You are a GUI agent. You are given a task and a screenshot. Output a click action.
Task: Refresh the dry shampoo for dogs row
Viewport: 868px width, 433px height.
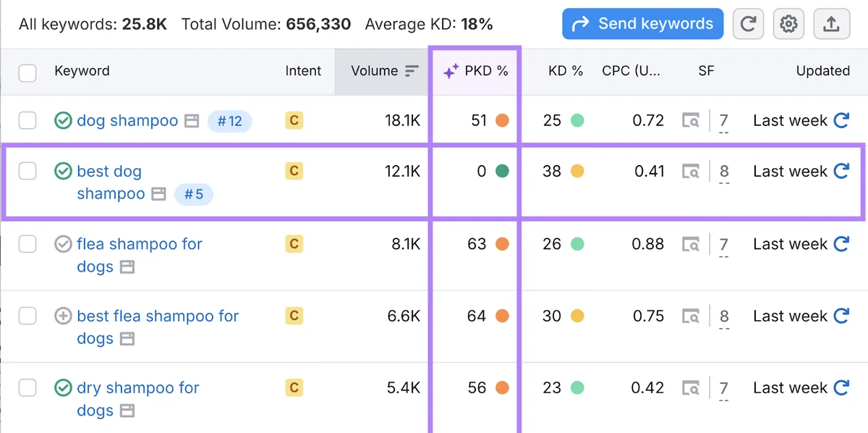(x=841, y=388)
